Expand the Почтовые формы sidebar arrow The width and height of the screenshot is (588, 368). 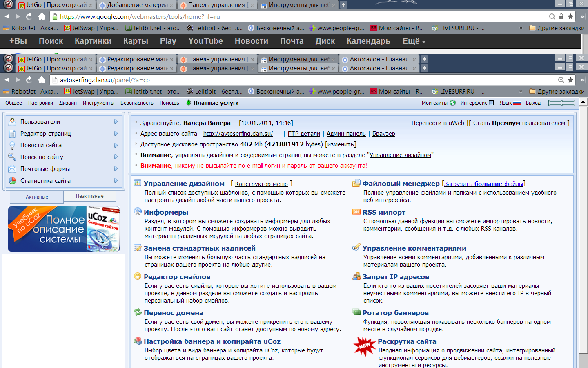coord(116,168)
